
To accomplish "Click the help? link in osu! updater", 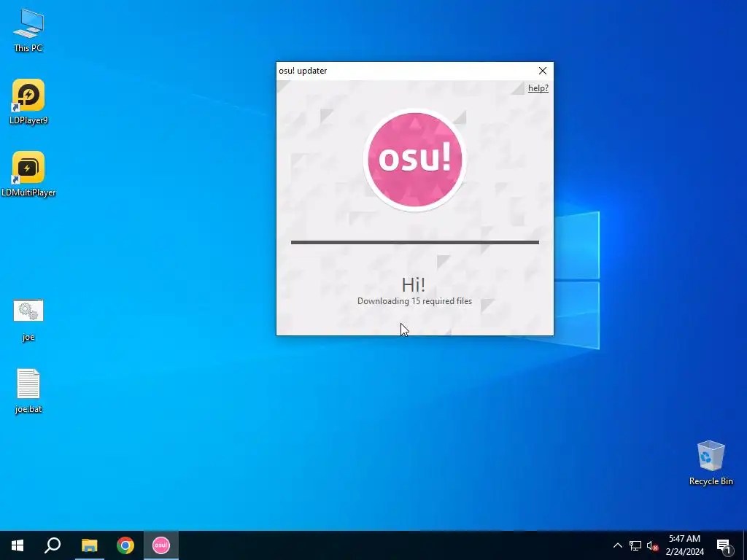I will [538, 88].
